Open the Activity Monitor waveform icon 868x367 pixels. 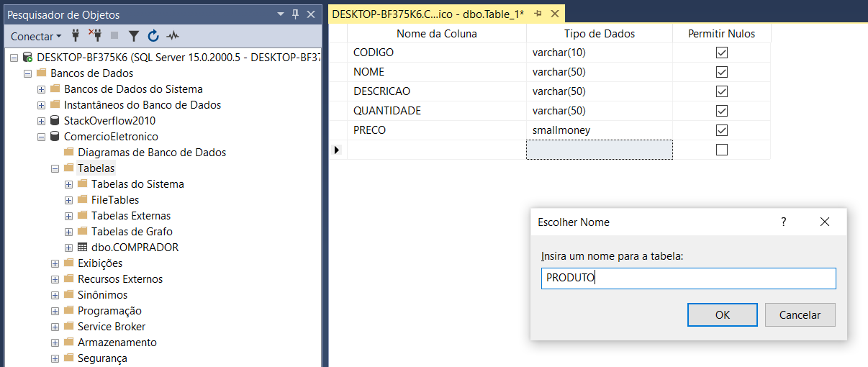click(x=173, y=35)
